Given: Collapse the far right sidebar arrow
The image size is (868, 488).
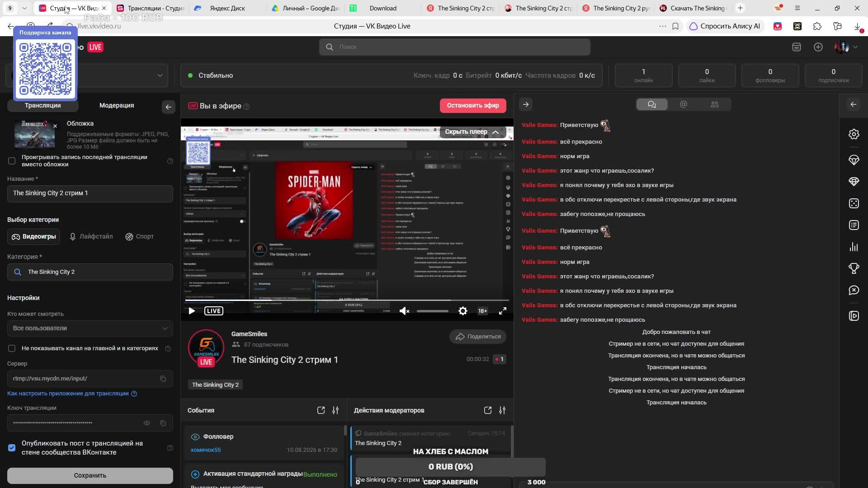Looking at the screenshot, I should (853, 104).
